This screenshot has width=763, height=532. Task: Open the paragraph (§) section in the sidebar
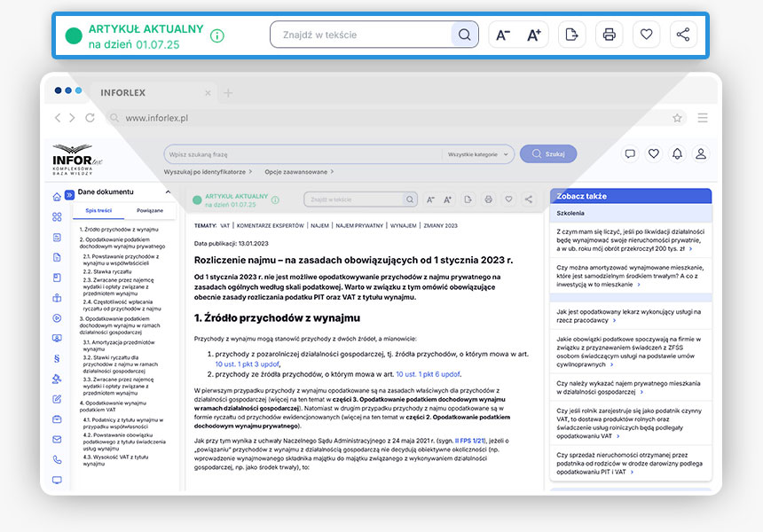coord(57,358)
